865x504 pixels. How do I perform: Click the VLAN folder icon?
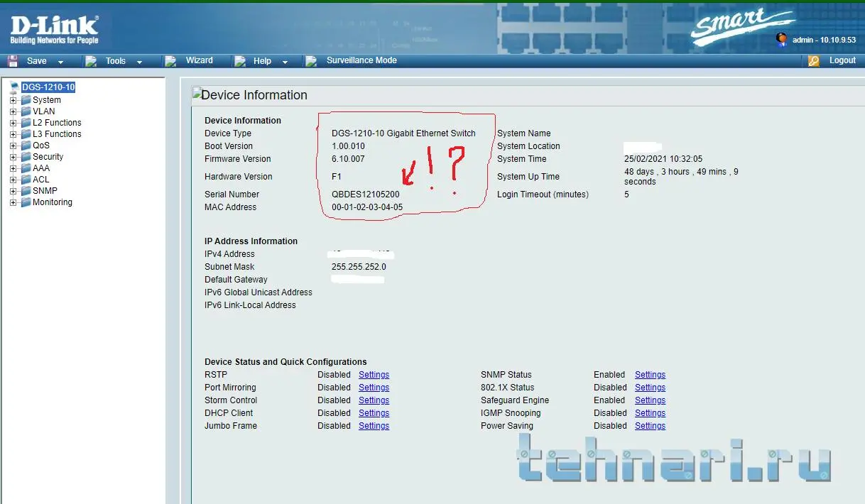click(26, 111)
